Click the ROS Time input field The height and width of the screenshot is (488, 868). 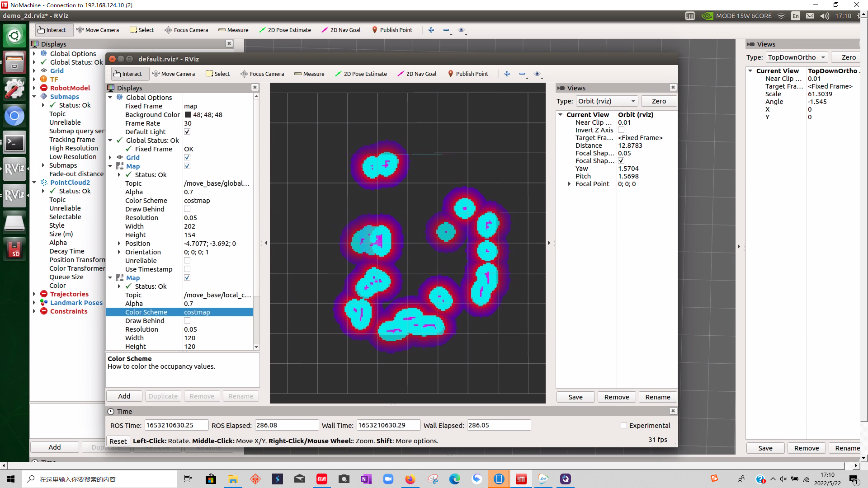(176, 425)
